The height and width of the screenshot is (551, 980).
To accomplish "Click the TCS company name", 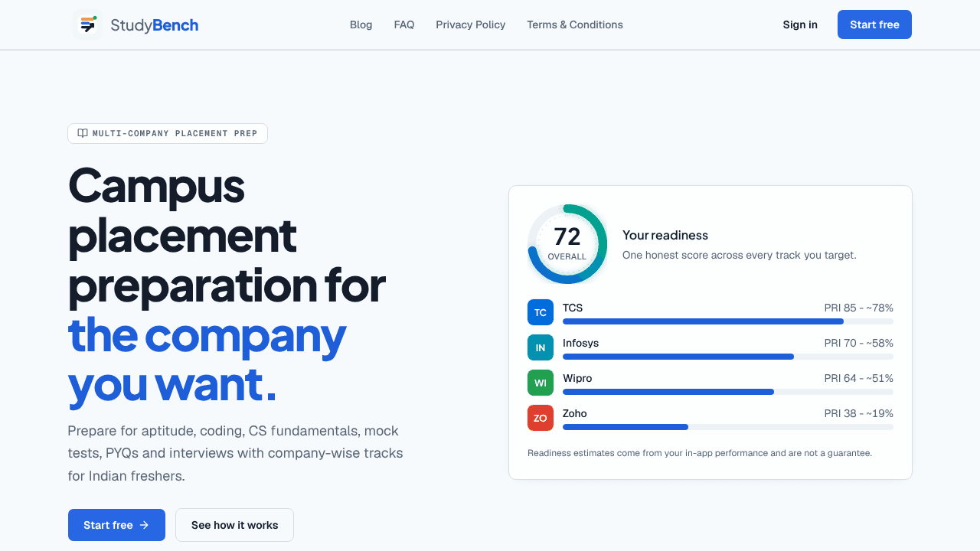I will [573, 308].
